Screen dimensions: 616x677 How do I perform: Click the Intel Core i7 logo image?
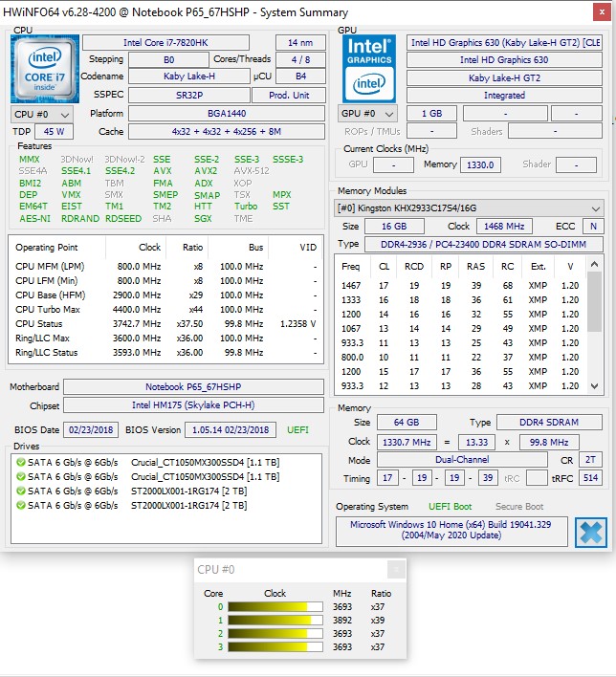(45, 69)
